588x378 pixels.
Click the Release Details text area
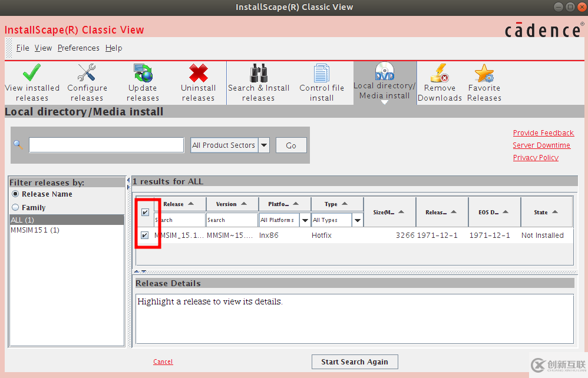354,319
